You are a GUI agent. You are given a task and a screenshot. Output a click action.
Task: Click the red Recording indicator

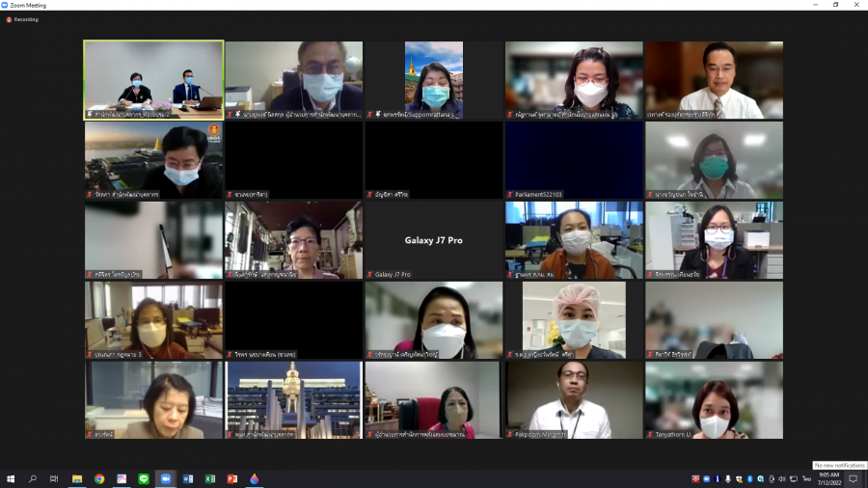pyautogui.click(x=22, y=19)
